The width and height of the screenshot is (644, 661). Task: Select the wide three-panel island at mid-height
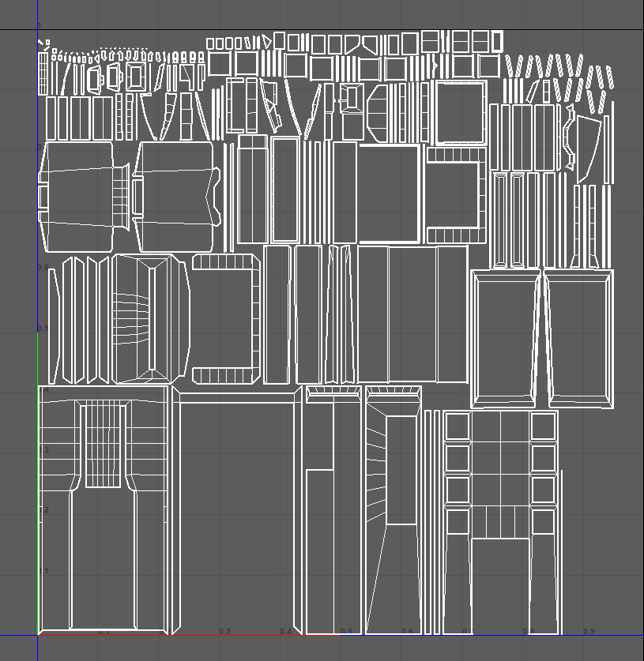(412, 314)
